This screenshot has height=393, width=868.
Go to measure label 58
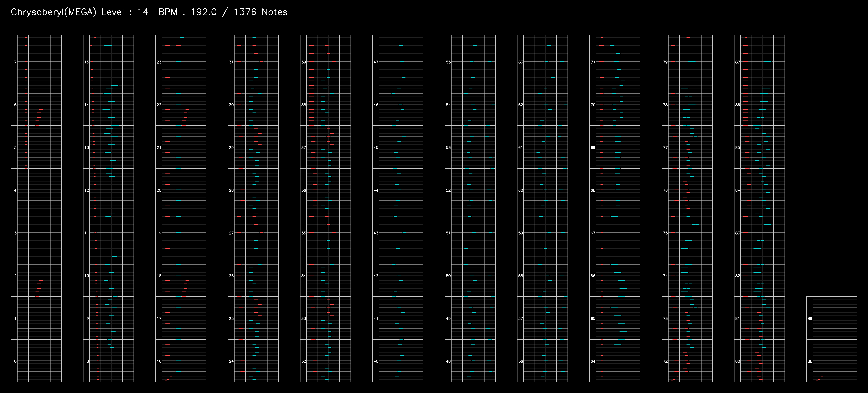pos(521,276)
